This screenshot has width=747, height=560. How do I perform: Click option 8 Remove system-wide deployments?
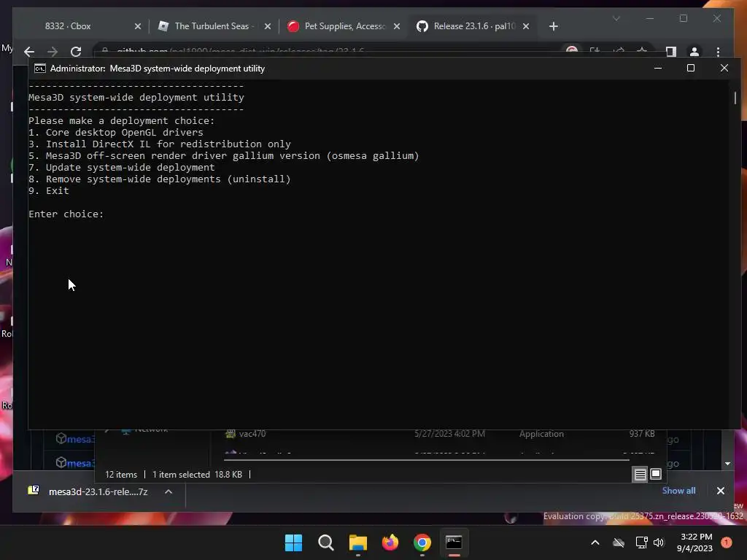coord(160,179)
